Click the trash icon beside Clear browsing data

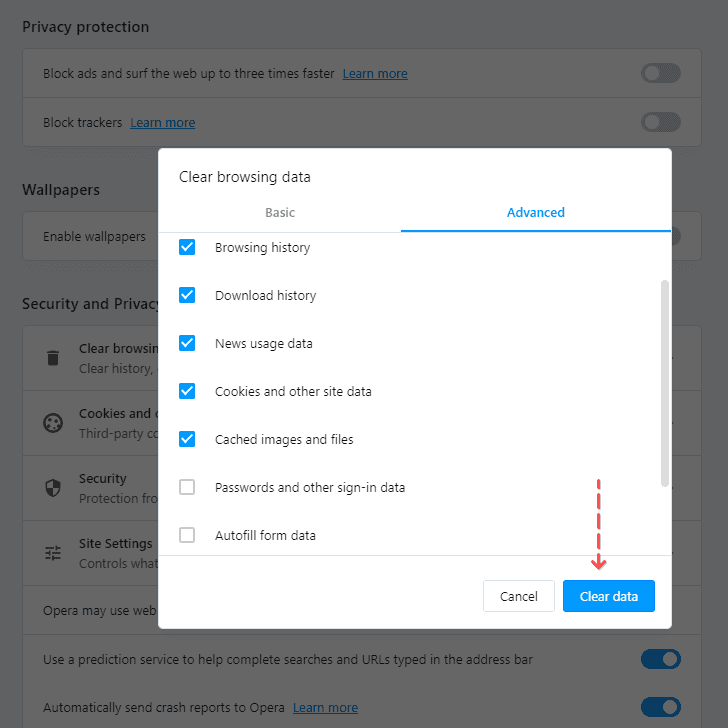53,358
